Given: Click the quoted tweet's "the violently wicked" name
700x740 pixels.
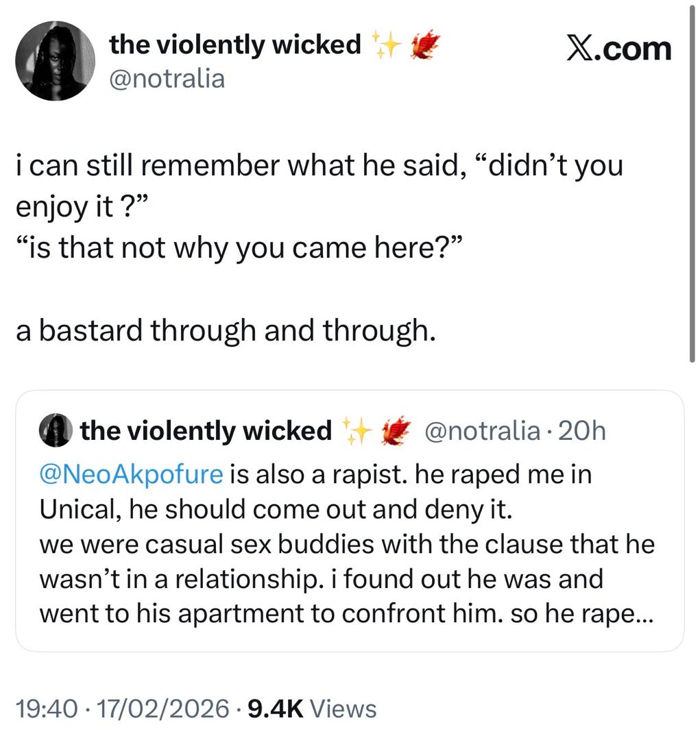Looking at the screenshot, I should [206, 431].
